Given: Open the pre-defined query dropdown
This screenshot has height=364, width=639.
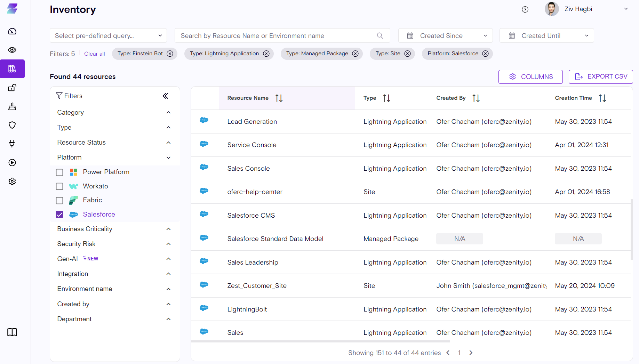Looking at the screenshot, I should pos(108,36).
